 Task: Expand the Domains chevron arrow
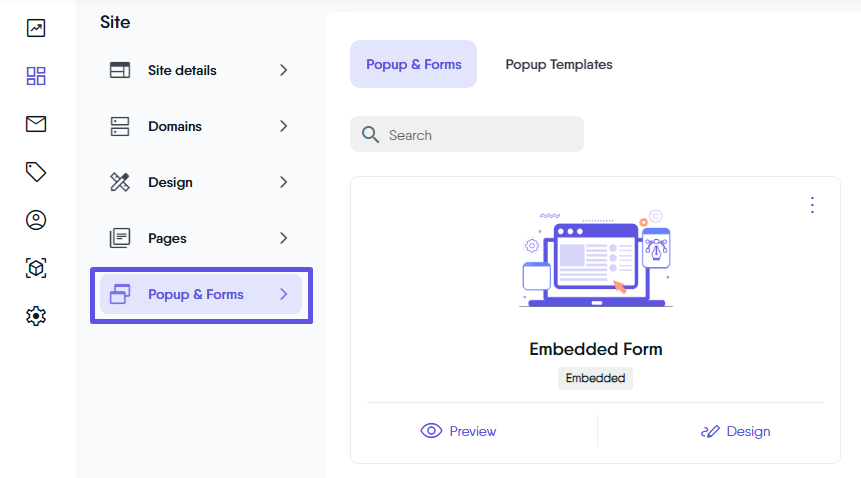click(x=284, y=126)
